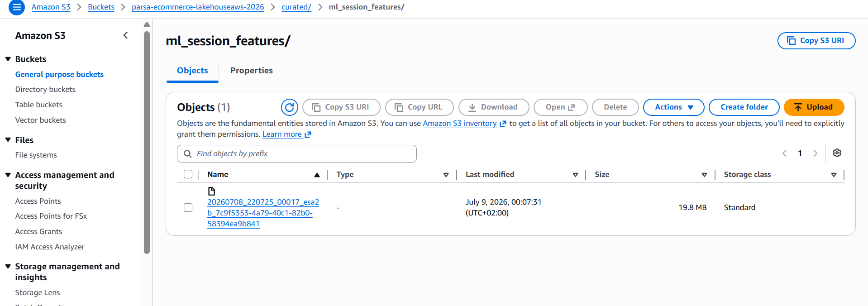Open Access Points for FSx
The image size is (868, 306).
pos(51,216)
